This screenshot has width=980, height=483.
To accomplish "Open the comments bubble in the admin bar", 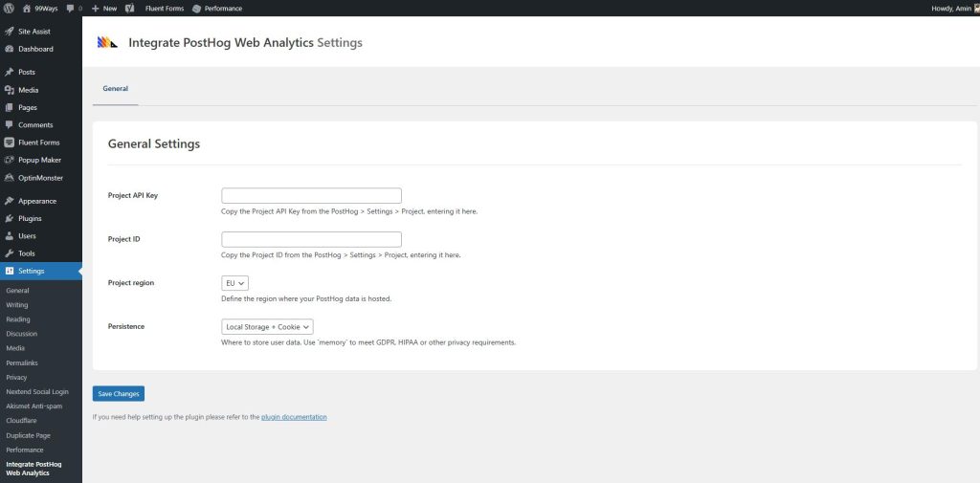I will [70, 8].
